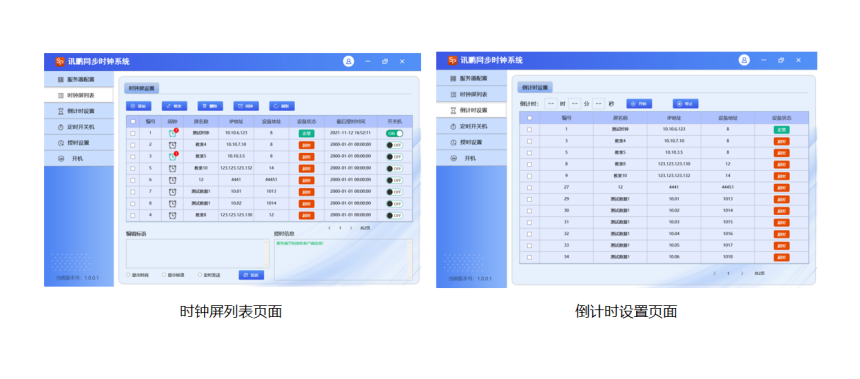The image size is (860, 379).
Task: Go to previous page arrow in right window pagination
Action: (x=715, y=273)
